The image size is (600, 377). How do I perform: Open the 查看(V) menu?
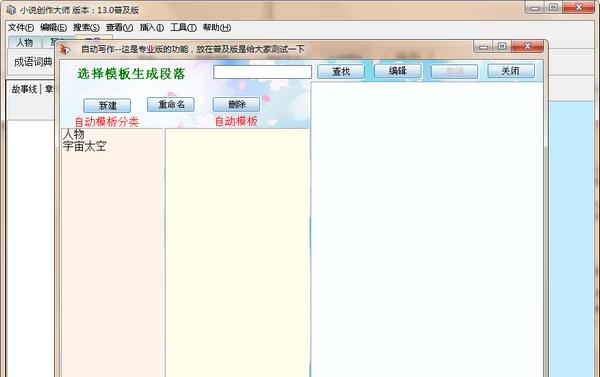(x=119, y=28)
